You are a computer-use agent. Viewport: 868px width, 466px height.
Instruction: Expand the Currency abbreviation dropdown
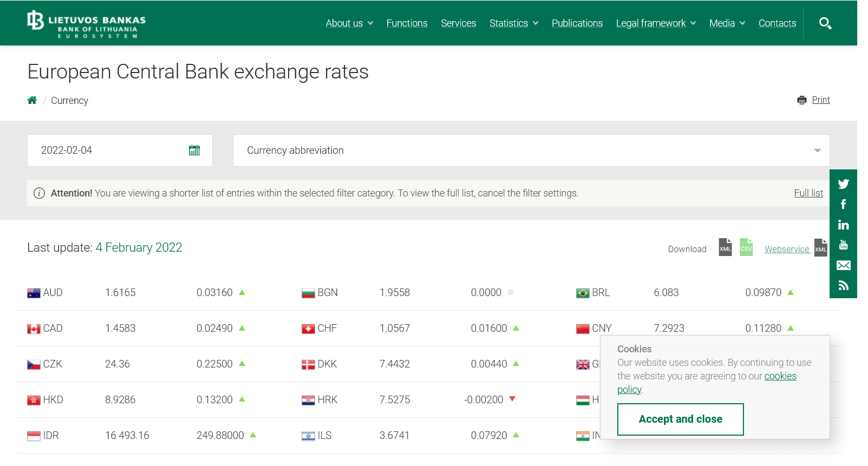(531, 150)
